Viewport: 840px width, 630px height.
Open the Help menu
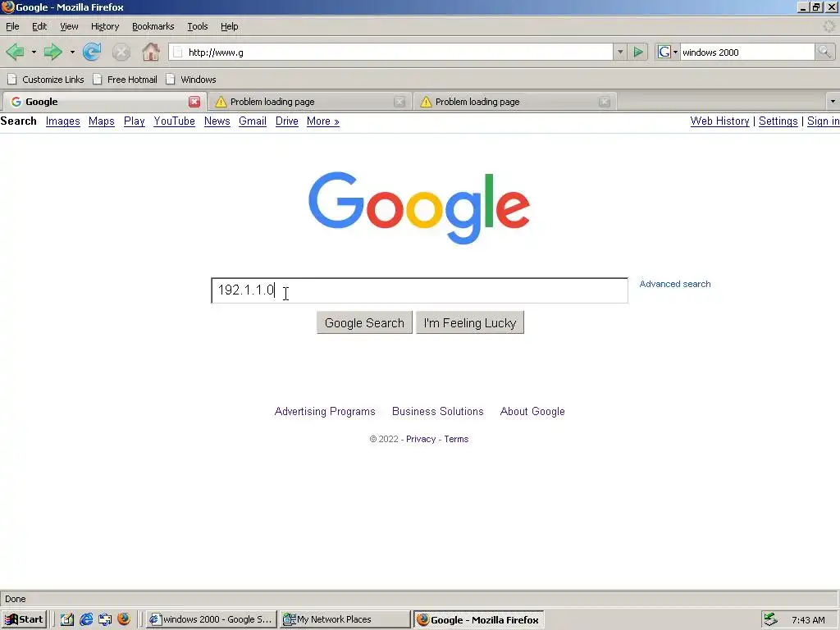(230, 26)
